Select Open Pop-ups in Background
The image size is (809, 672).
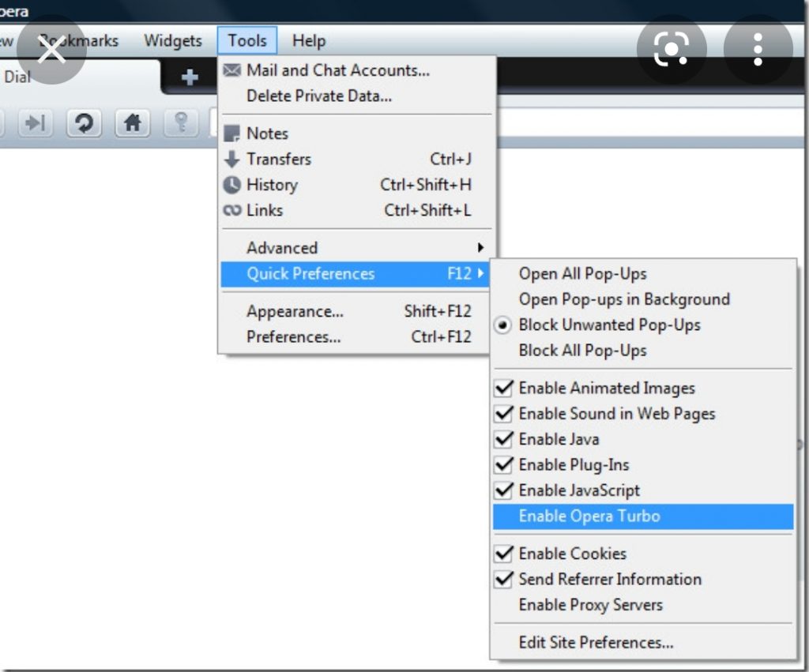tap(643, 299)
